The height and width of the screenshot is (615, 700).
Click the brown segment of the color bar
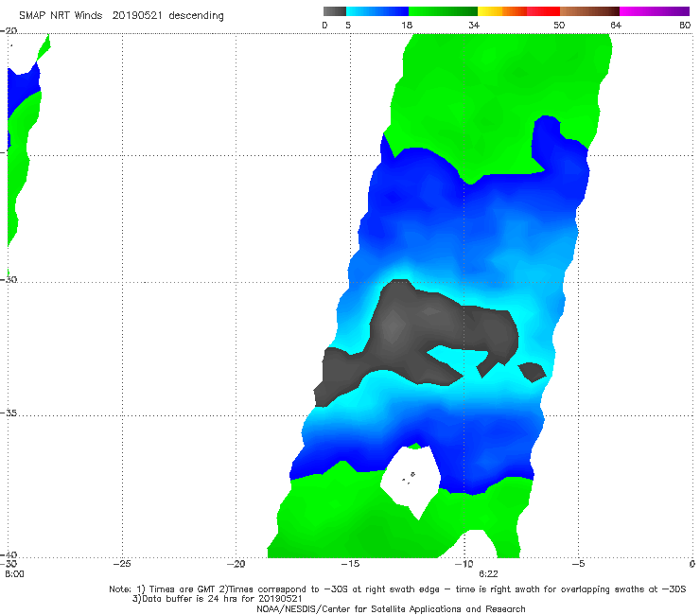[589, 11]
